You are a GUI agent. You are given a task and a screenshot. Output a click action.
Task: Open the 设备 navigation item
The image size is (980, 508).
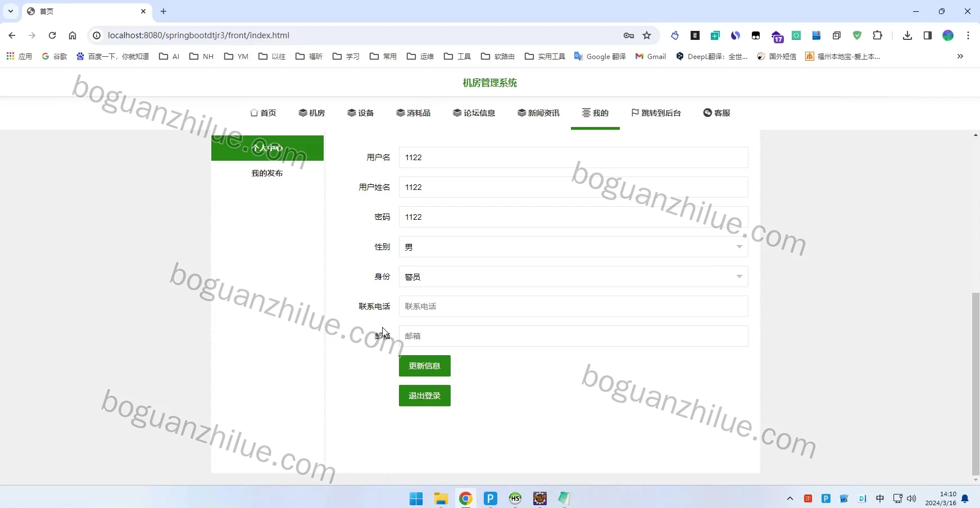click(x=361, y=113)
